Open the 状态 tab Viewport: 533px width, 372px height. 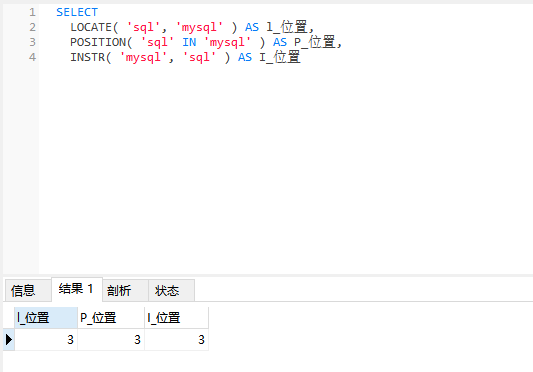click(171, 290)
